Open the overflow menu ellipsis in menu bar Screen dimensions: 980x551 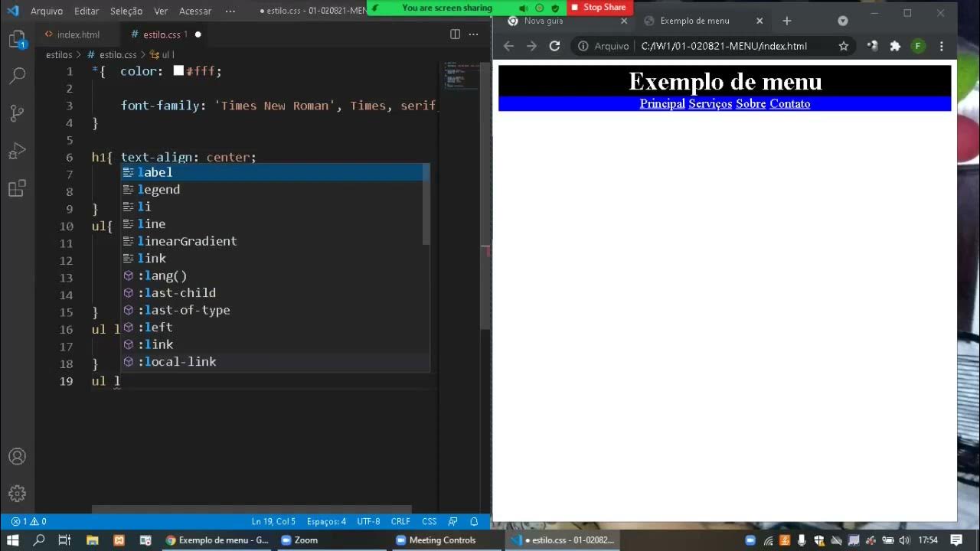pos(230,11)
